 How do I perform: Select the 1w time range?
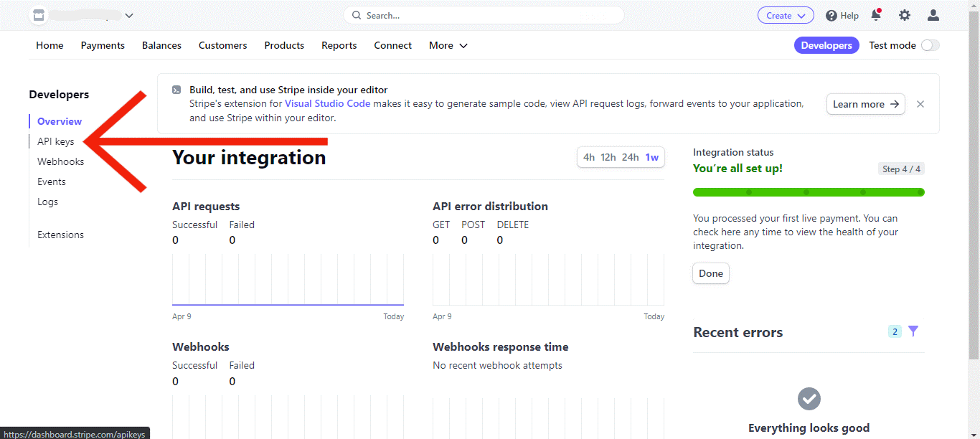tap(652, 157)
